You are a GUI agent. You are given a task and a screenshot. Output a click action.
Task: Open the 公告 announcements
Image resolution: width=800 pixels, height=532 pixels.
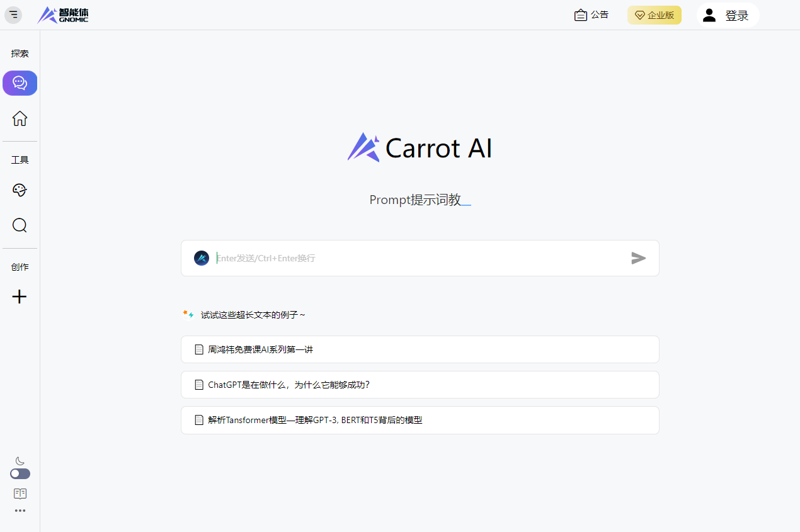coord(591,15)
